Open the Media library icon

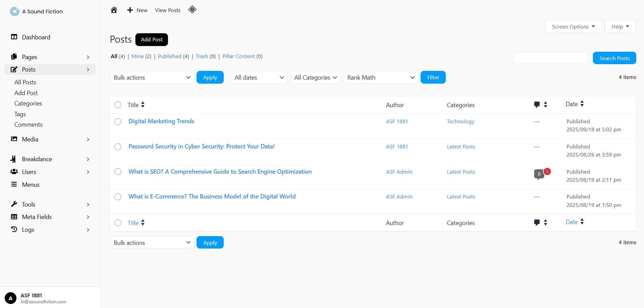14,139
